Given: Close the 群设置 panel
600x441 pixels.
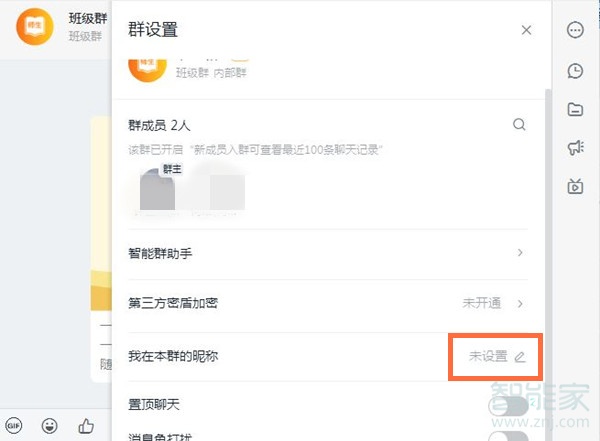Looking at the screenshot, I should tap(527, 31).
